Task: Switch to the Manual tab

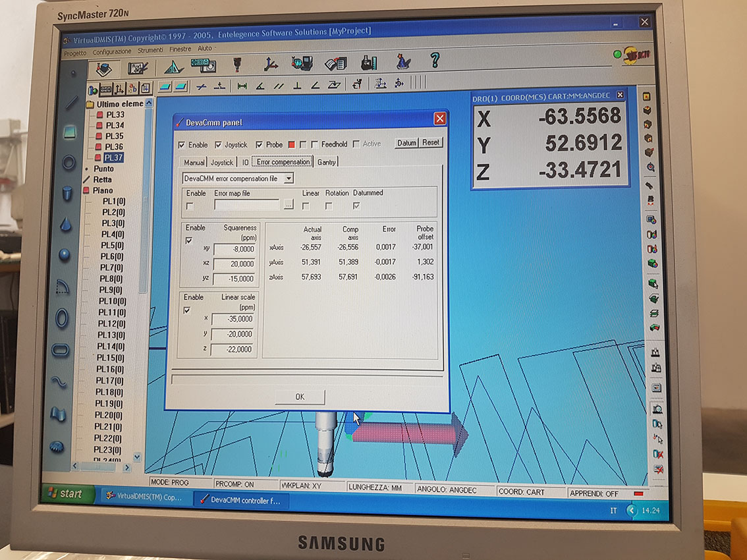Action: 194,163
